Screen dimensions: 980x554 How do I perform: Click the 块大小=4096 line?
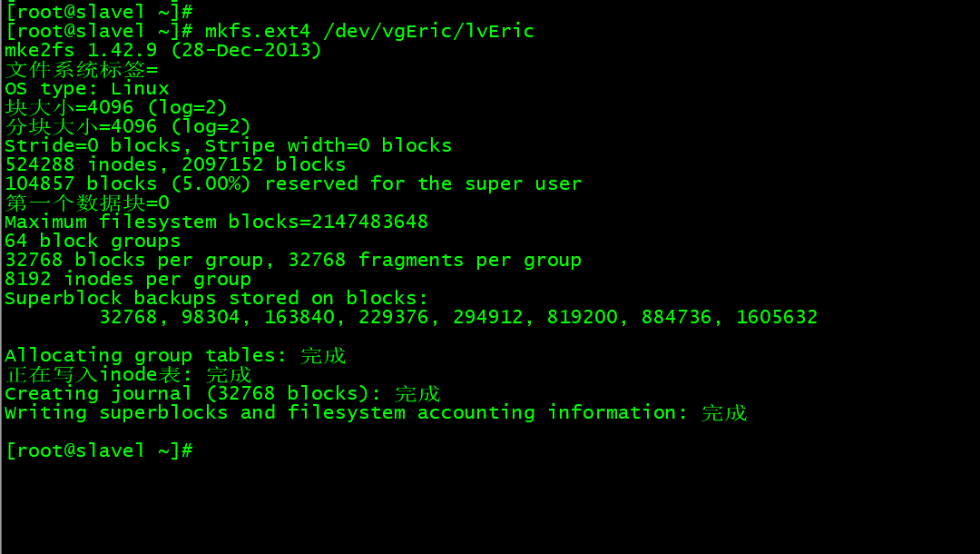[115, 107]
